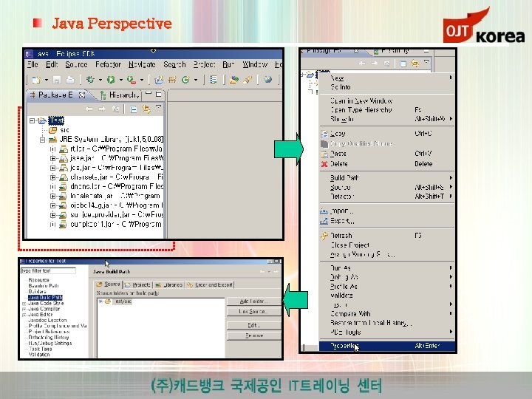Screen dimensions: 532x399
Task: Open dropdown arrow beside New Class icon
Action: [196, 80]
